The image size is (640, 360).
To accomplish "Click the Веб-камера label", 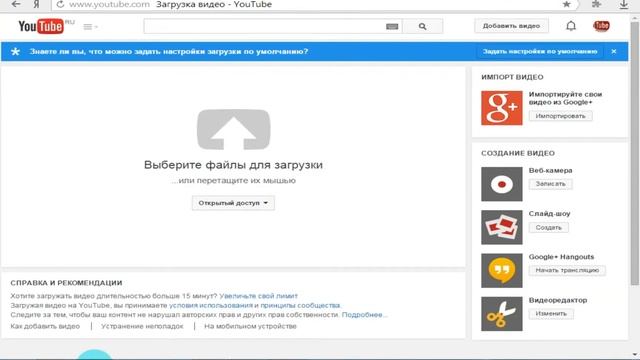I will tap(550, 171).
